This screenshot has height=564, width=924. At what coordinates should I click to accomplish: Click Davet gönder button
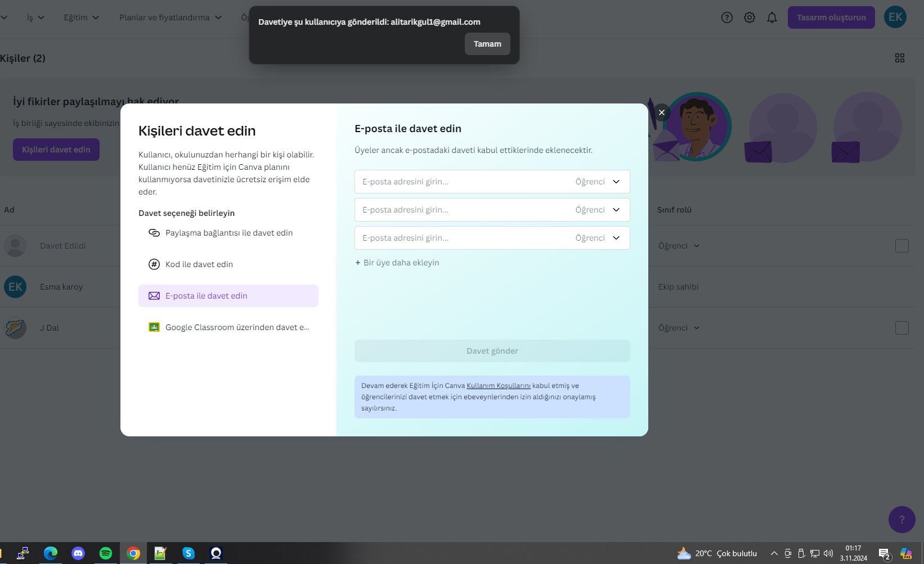pyautogui.click(x=492, y=351)
